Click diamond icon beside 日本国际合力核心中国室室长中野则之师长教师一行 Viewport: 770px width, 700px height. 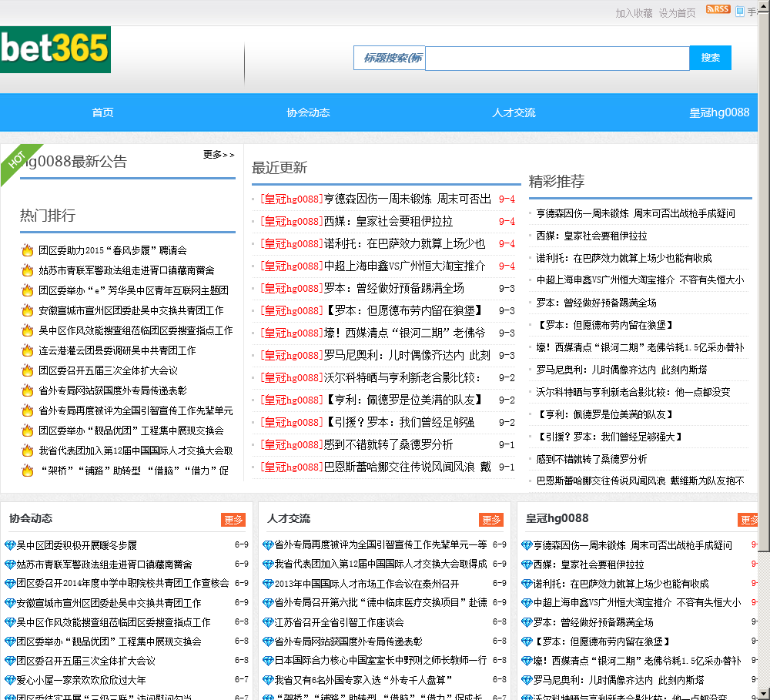point(268,661)
